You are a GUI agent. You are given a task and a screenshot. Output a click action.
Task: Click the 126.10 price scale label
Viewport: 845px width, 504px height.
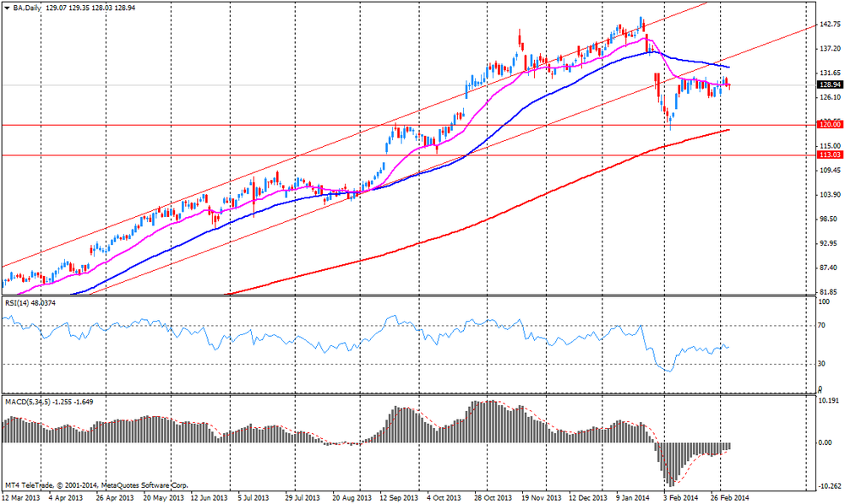coord(830,97)
